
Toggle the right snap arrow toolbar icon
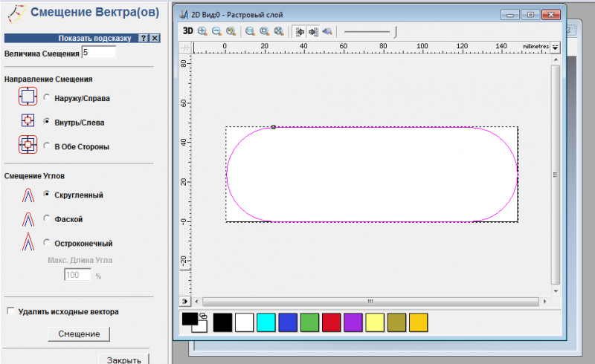[x=313, y=31]
